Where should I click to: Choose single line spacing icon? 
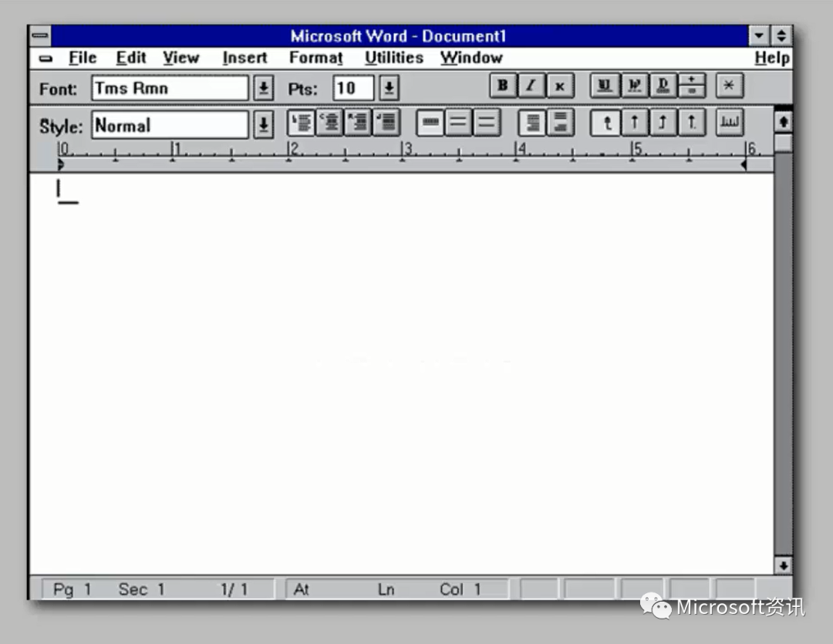click(x=430, y=123)
